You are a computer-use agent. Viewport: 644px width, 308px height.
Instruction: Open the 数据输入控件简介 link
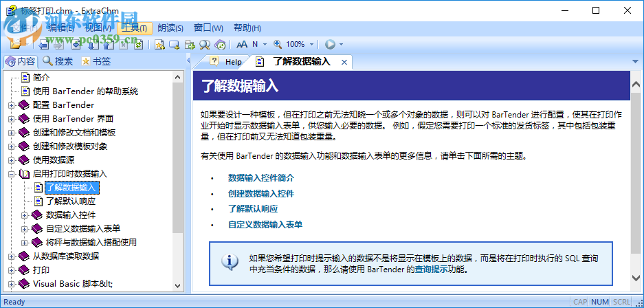[261, 178]
